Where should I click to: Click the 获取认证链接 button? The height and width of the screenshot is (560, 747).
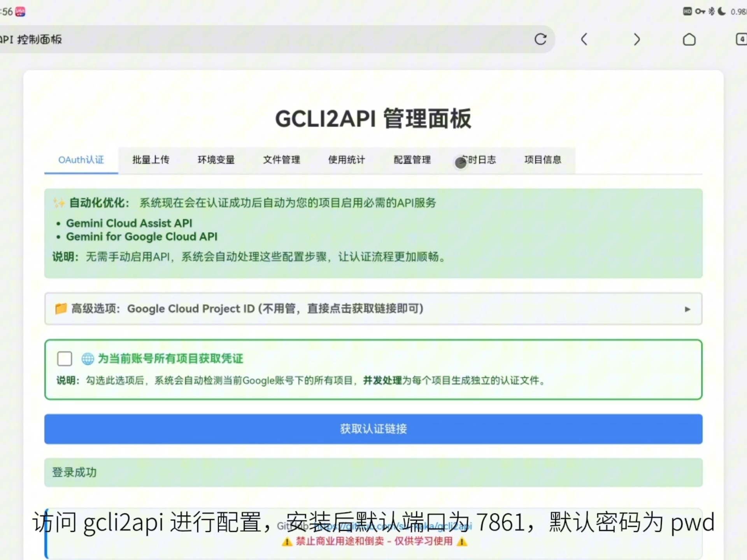coord(373,429)
